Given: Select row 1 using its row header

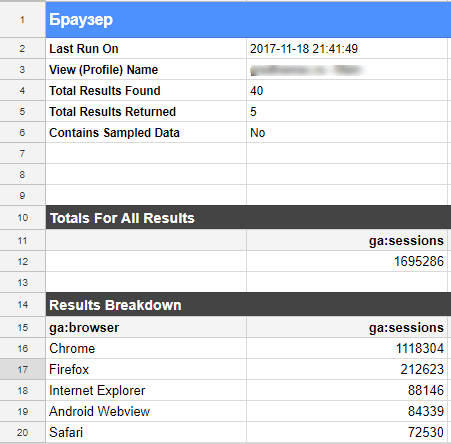Looking at the screenshot, I should 22,20.
